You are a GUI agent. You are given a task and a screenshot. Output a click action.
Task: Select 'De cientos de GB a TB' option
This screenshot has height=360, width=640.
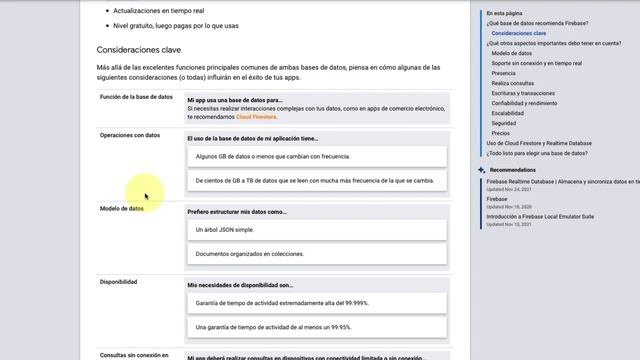(x=317, y=180)
